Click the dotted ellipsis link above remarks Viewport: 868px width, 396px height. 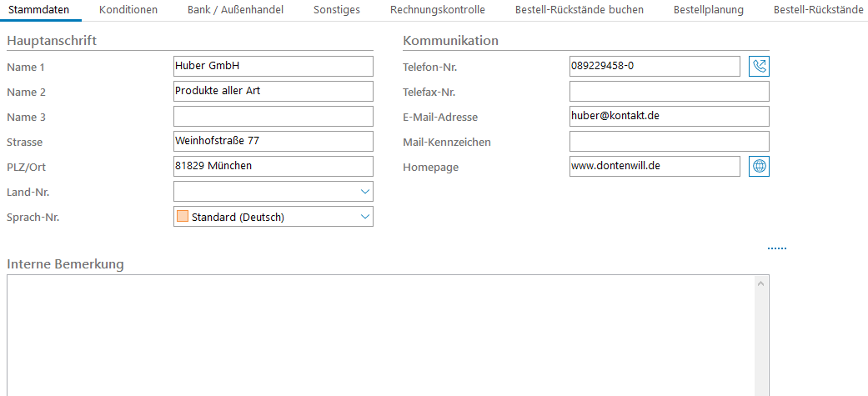[x=776, y=248]
